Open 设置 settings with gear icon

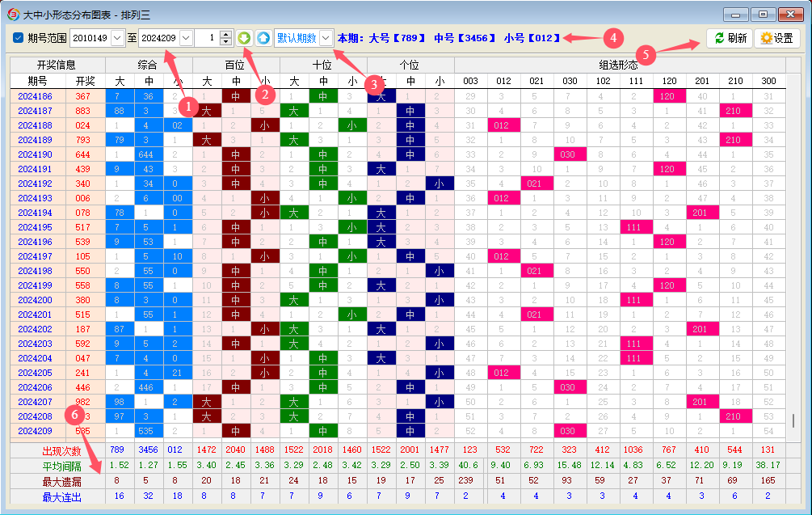click(x=776, y=38)
